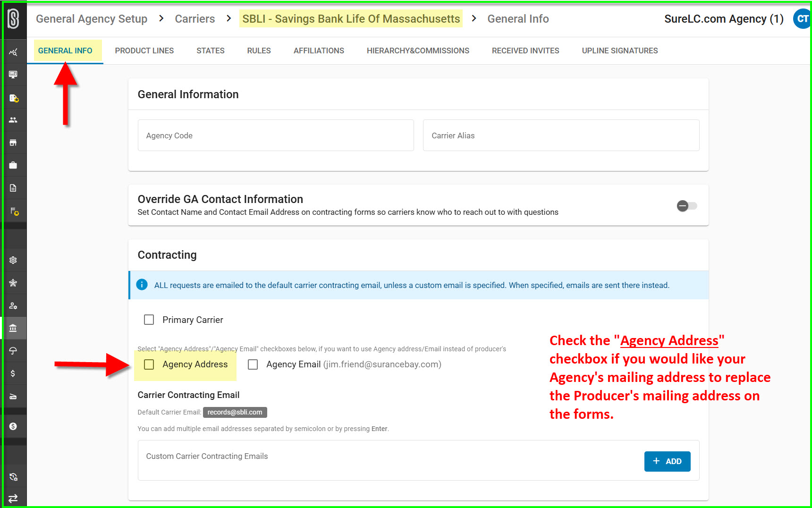Switch to the States tab

[211, 51]
